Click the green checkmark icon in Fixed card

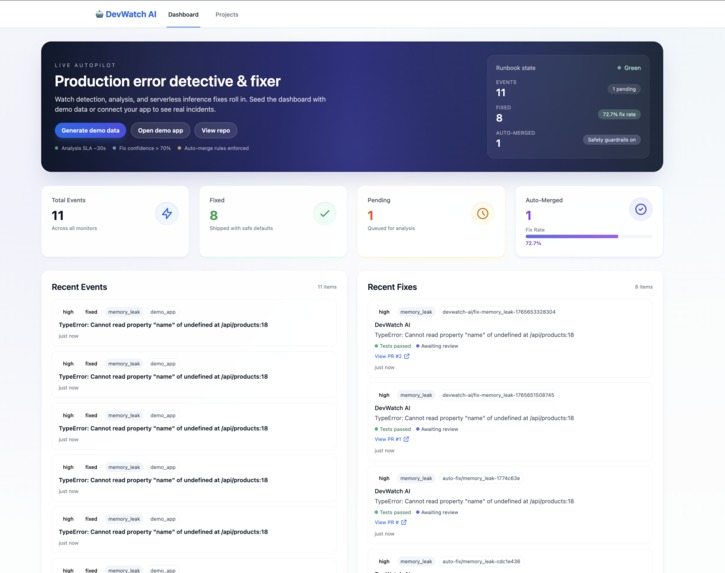point(325,213)
